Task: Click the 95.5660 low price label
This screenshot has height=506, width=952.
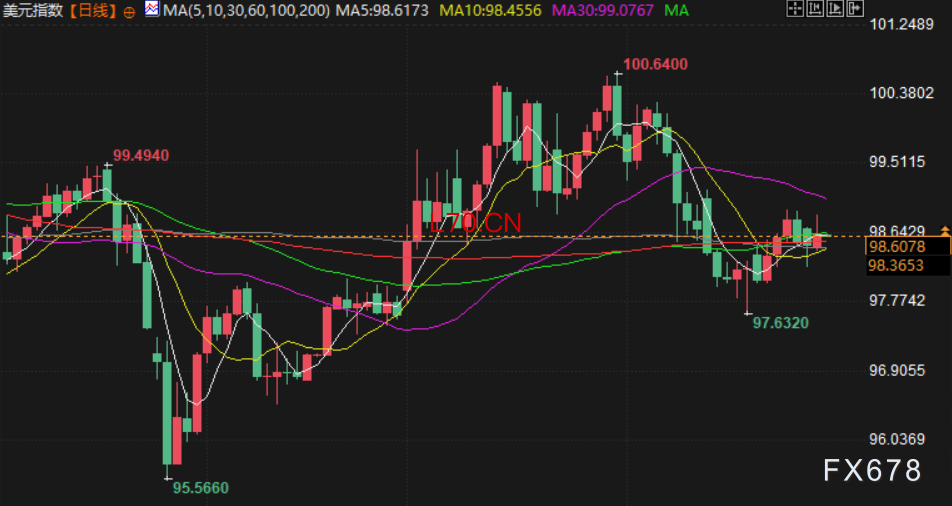Action: coord(200,488)
